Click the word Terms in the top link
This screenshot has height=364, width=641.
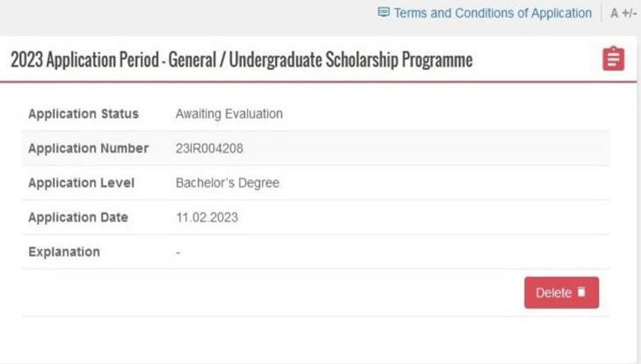[411, 13]
